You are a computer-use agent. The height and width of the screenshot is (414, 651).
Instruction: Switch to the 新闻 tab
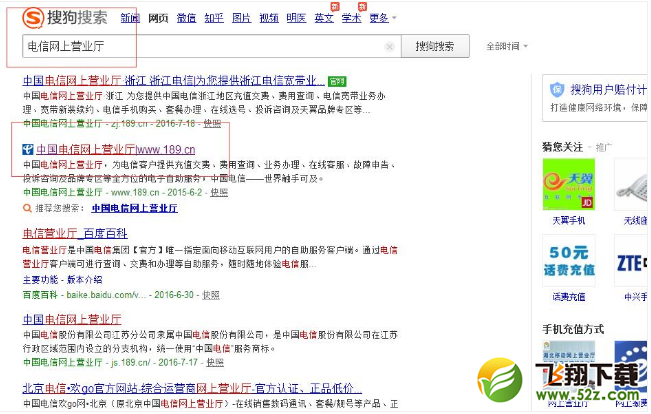click(130, 18)
